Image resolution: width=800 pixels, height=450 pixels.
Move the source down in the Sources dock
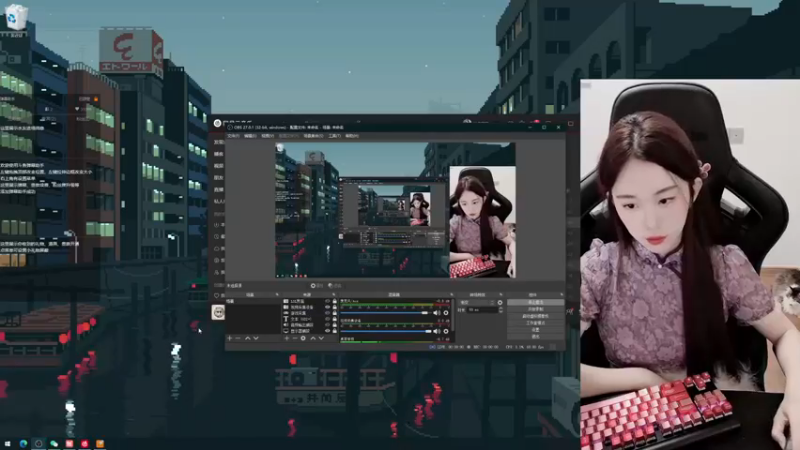(321, 338)
